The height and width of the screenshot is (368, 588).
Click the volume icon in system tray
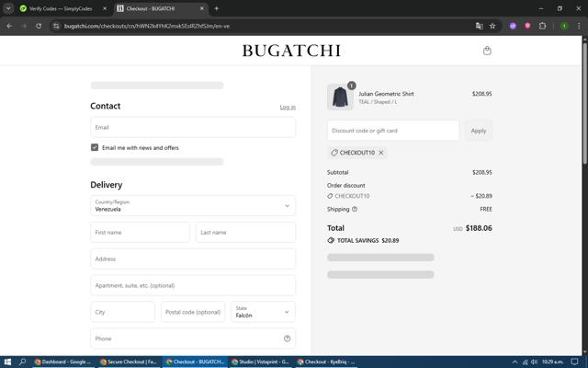point(534,362)
